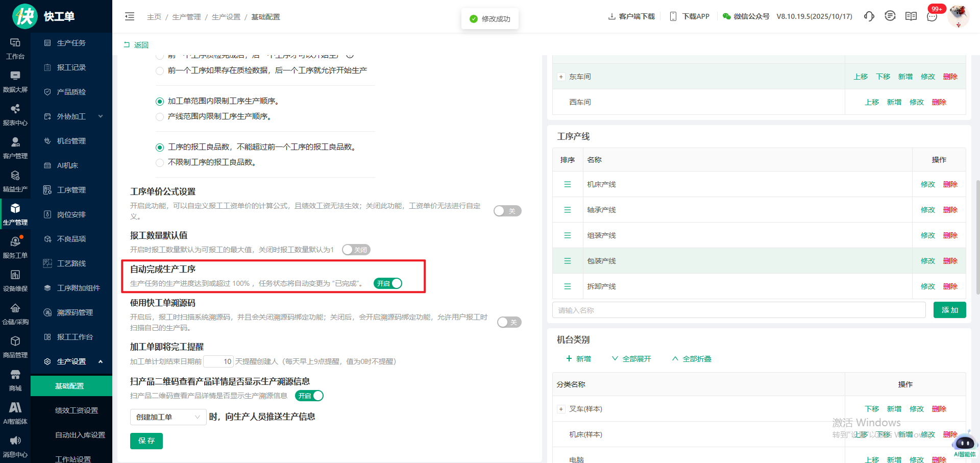Disable the 自动完成生产工序 toggle
The height and width of the screenshot is (463, 980).
pos(388,283)
